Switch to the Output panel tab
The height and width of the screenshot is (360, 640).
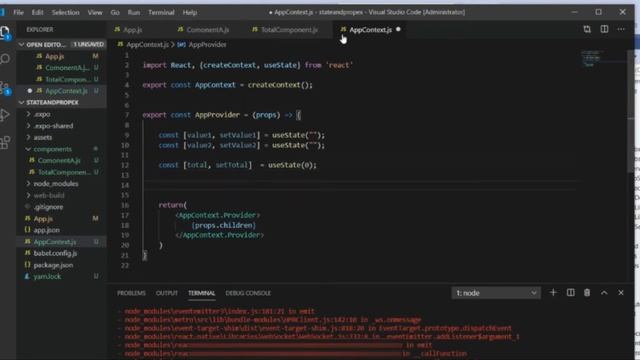click(x=167, y=293)
